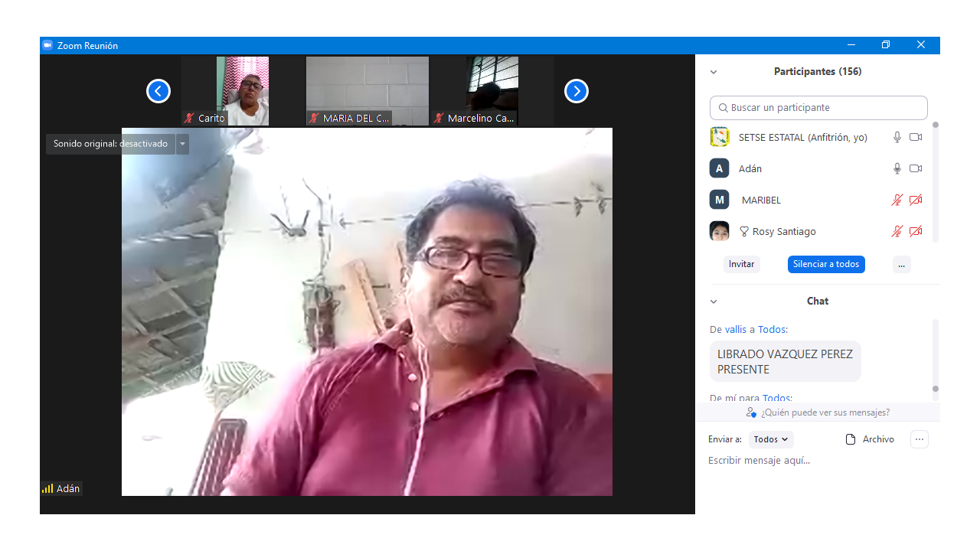Click the 'Todos' link after 'De vallis a'
The image size is (980, 551).
[773, 330]
